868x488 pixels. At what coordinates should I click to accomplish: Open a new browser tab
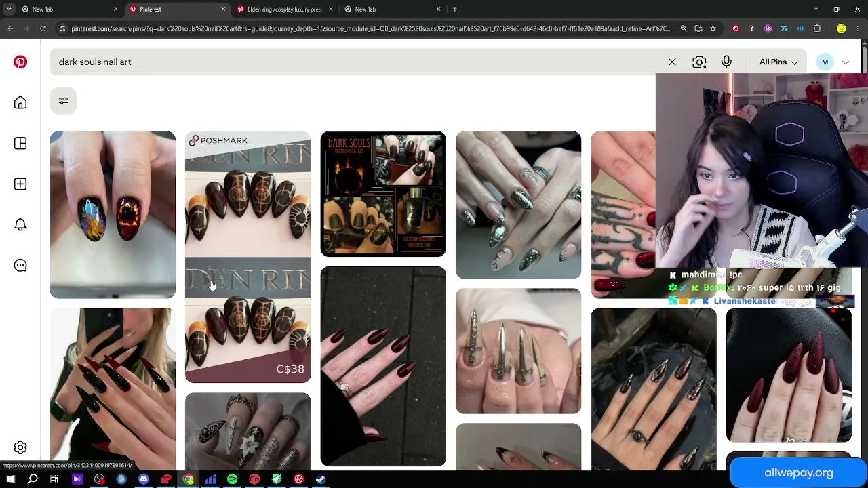[454, 9]
